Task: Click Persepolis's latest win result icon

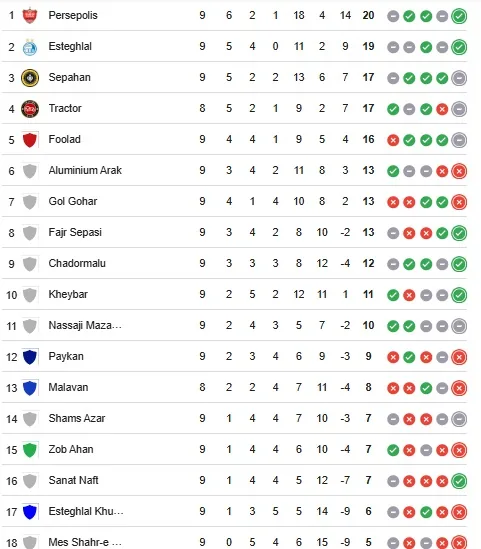Action: click(x=459, y=16)
